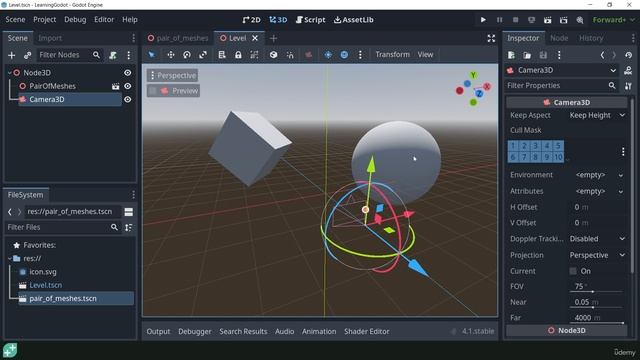Image resolution: width=640 pixels, height=360 pixels.
Task: Toggle the use snap icon
Action: [x=290, y=55]
